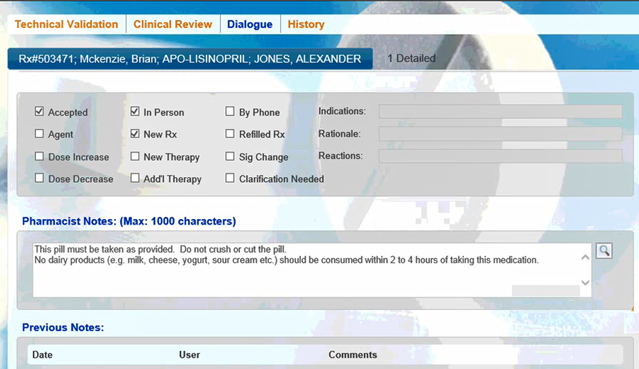Select the Rx#503471 Mckenzie, Brian prescription tab
Image resolution: width=639 pixels, height=369 pixels.
click(190, 59)
